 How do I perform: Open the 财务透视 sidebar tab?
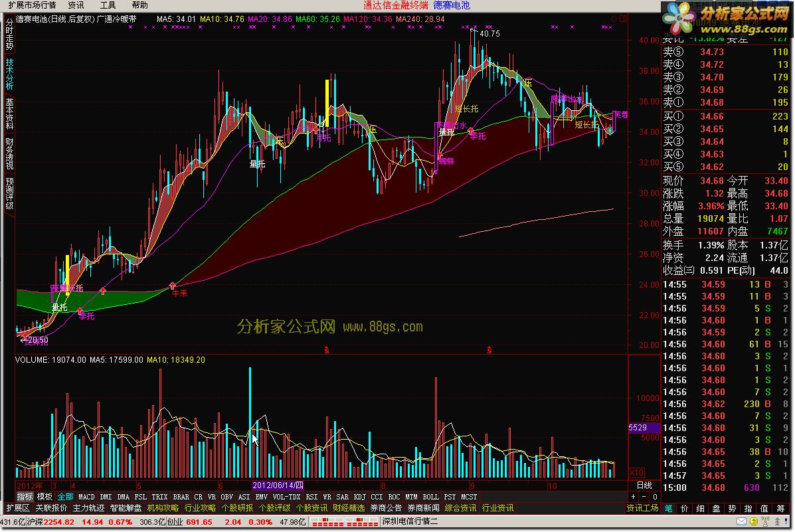point(9,153)
